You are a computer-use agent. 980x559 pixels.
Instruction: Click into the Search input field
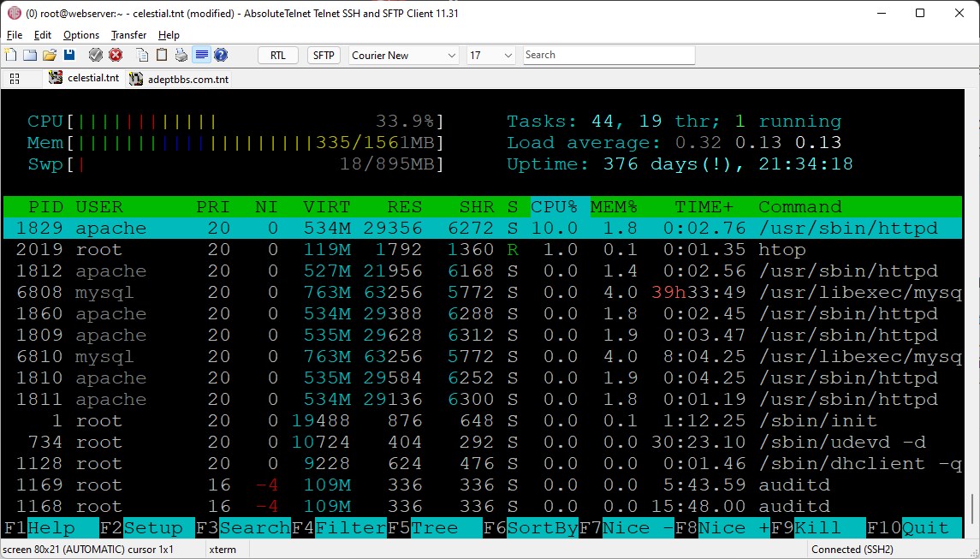click(x=609, y=55)
